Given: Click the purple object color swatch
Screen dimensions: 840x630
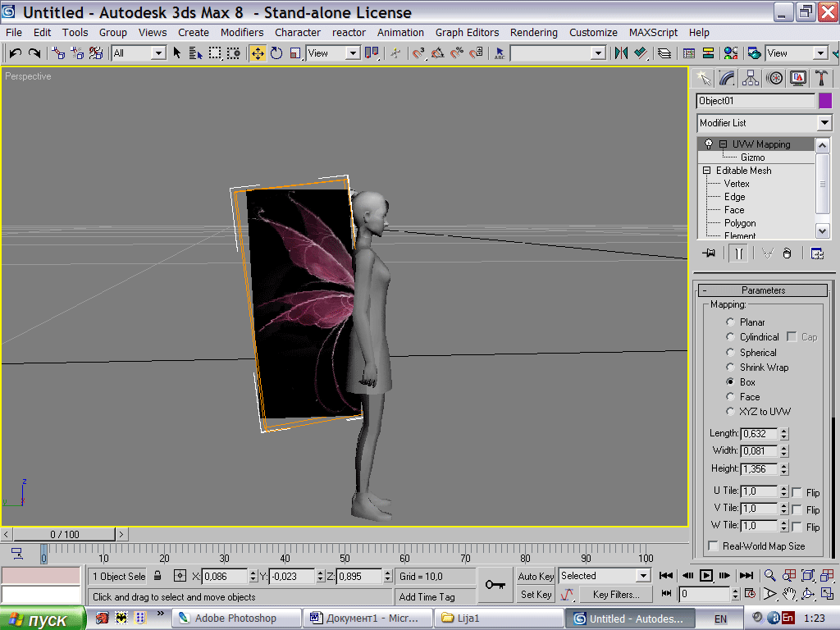Looking at the screenshot, I should [825, 101].
